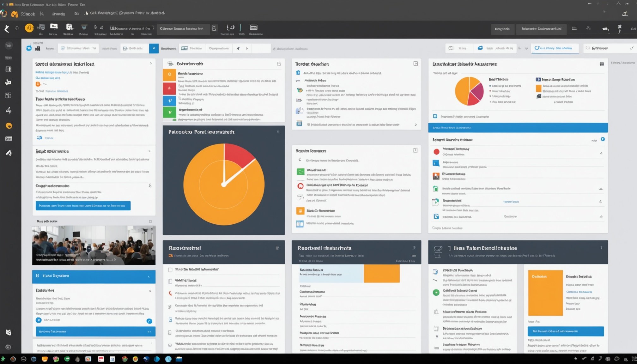The height and width of the screenshot is (364, 637).
Task: Expand the first card's top-right chevron
Action: pyautogui.click(x=151, y=64)
